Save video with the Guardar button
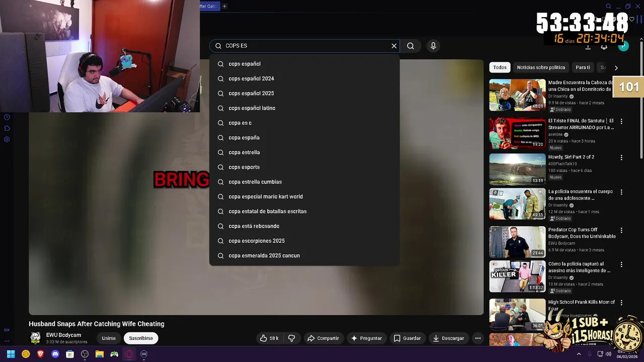 [x=407, y=338]
